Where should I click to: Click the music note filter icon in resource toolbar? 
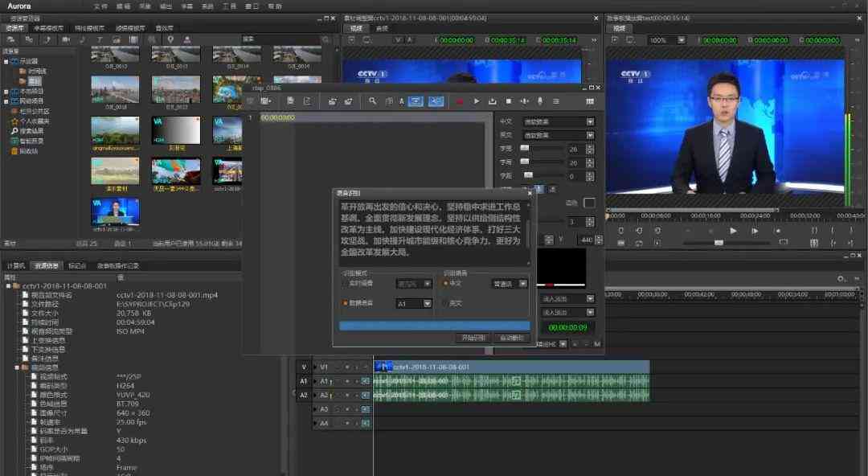coord(83,39)
